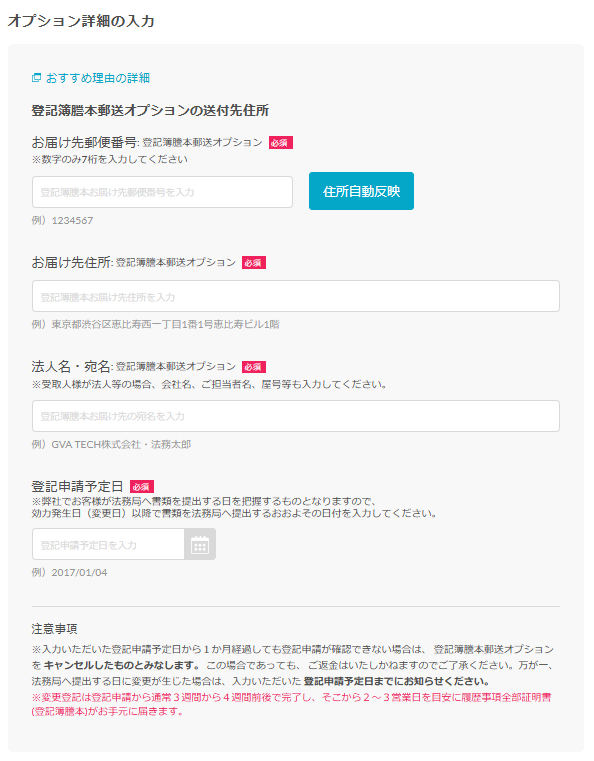Click the オプション詳細の入力 page heading
This screenshot has width=594, height=761.
81,21
